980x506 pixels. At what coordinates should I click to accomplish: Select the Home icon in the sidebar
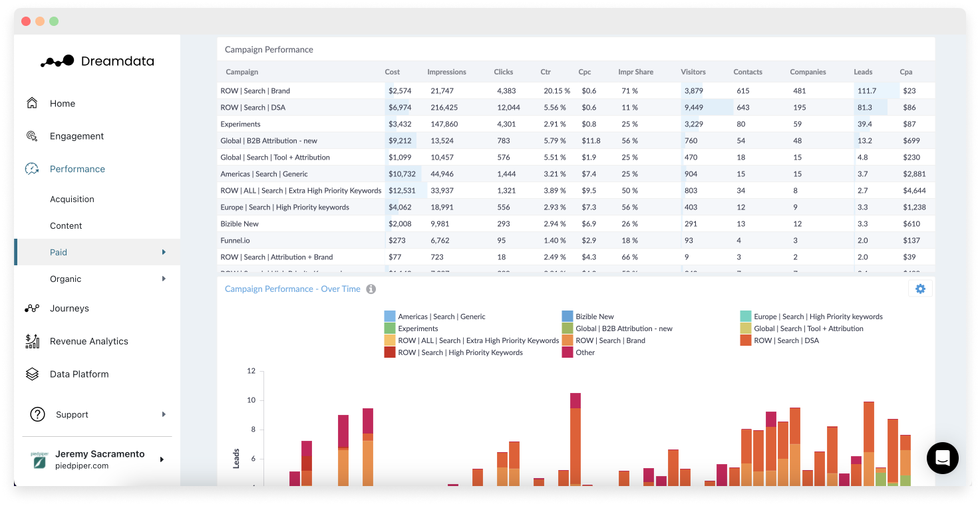pos(32,103)
